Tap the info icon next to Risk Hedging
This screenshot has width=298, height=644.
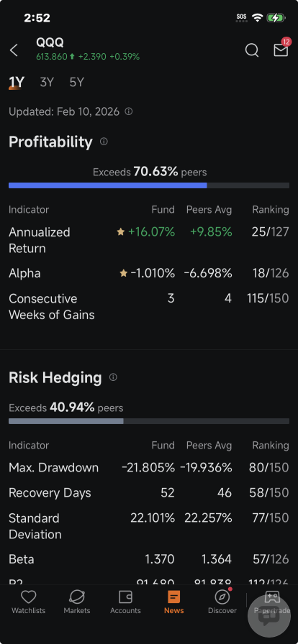click(x=113, y=377)
